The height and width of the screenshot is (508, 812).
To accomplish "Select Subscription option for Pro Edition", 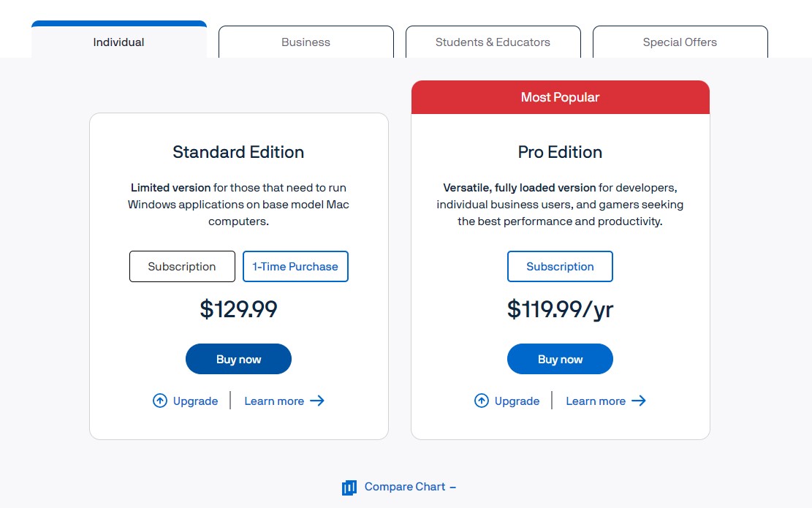I will coord(560,267).
